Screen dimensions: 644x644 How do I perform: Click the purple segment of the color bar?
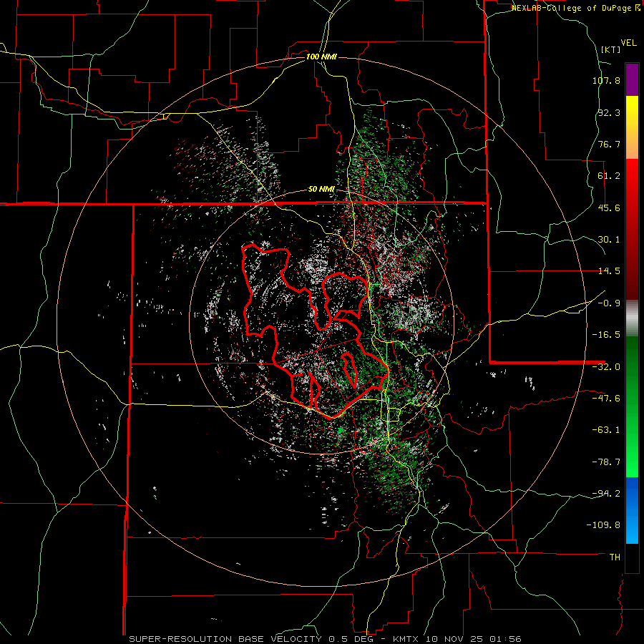pyautogui.click(x=632, y=79)
